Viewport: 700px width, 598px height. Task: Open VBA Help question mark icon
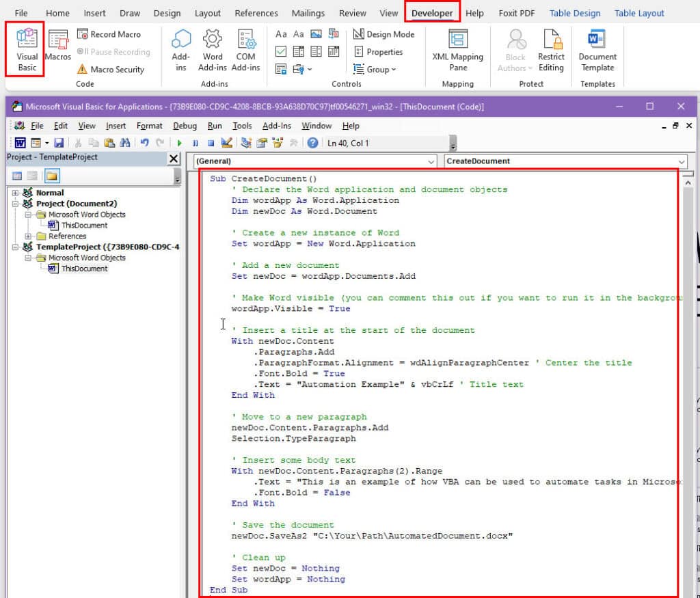(x=312, y=143)
